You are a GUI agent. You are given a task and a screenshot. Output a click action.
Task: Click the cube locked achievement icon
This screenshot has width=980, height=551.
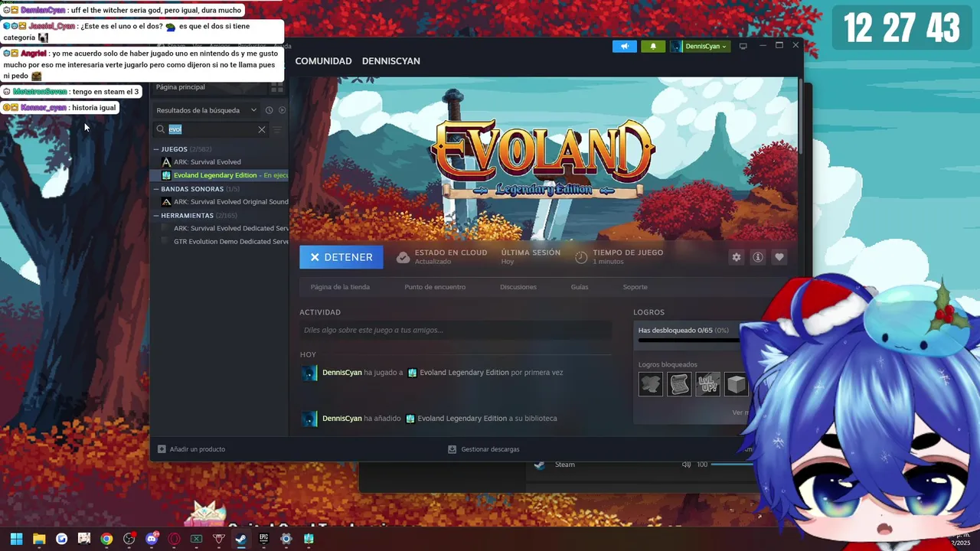point(736,384)
